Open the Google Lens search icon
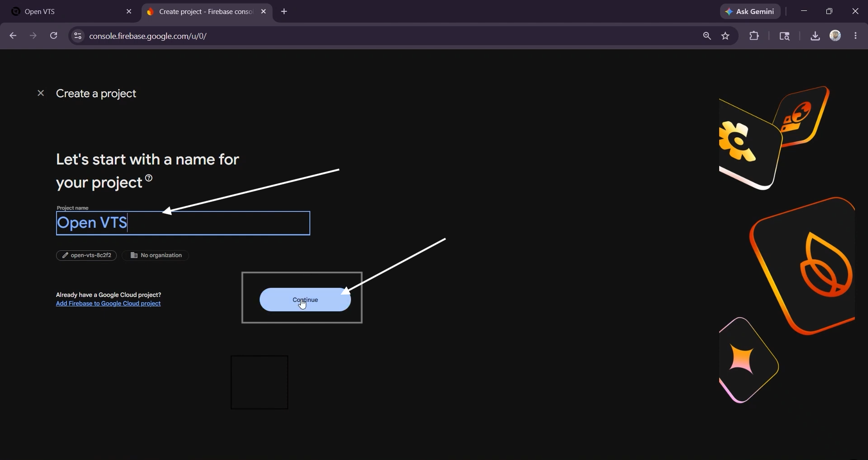Viewport: 868px width, 460px height. pyautogui.click(x=785, y=36)
